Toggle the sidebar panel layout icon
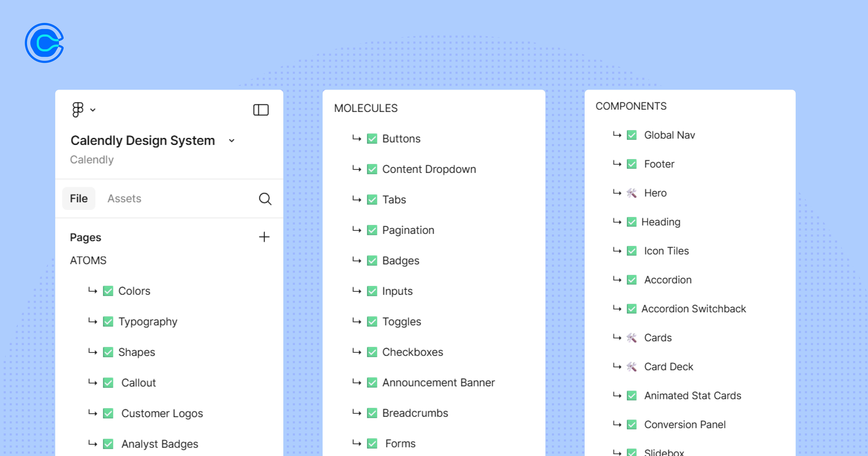 point(261,110)
